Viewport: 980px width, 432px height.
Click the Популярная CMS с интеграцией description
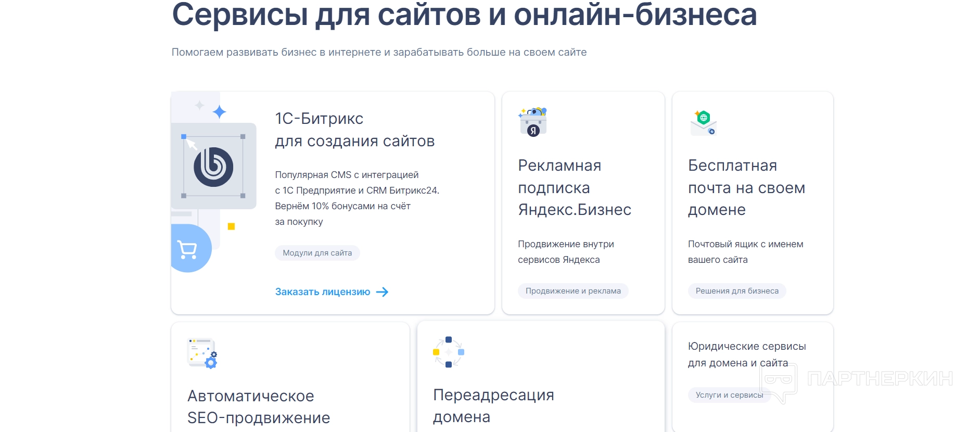(x=357, y=198)
